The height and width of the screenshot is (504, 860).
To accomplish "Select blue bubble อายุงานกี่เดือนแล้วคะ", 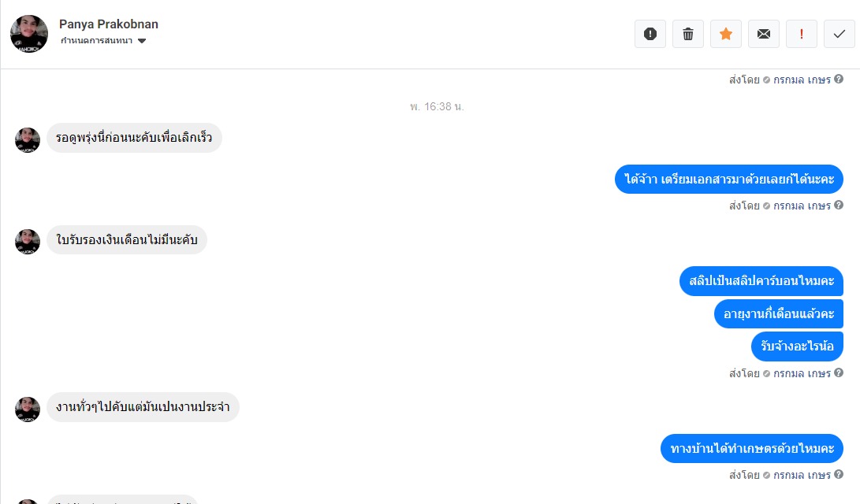I will (779, 314).
